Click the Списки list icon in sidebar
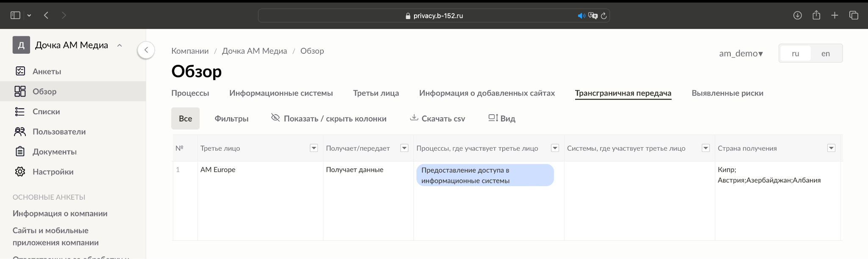The image size is (868, 259). click(20, 111)
